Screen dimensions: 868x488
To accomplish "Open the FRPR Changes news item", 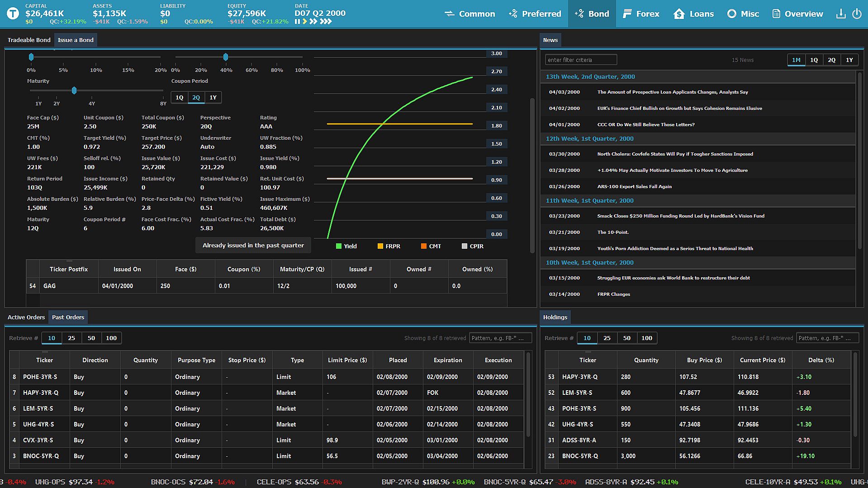I will coord(613,294).
